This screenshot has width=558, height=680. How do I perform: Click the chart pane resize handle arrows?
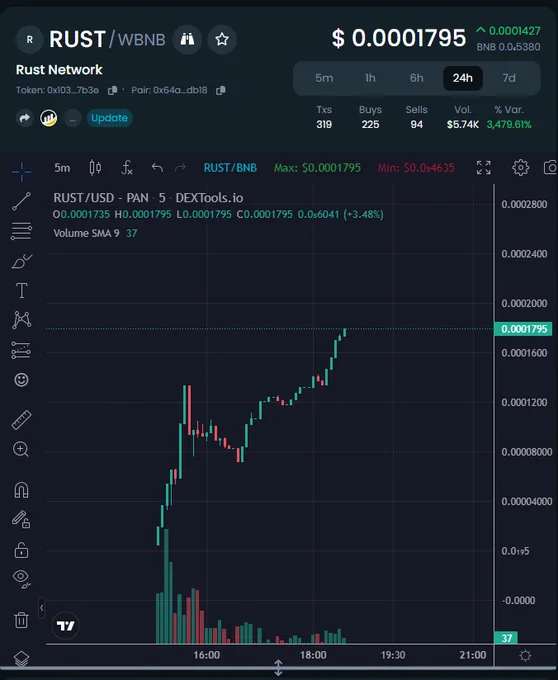[x=278, y=668]
